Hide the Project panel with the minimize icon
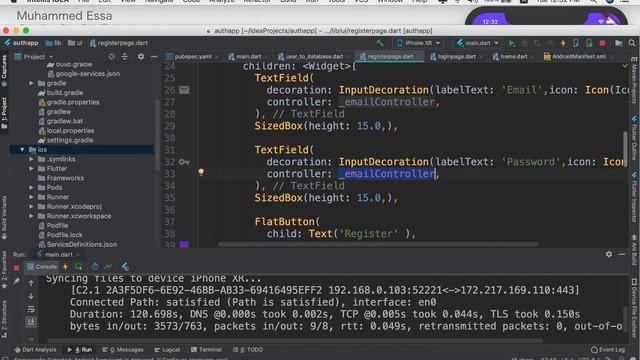Viewport: 640px width, 360px height. pos(154,57)
